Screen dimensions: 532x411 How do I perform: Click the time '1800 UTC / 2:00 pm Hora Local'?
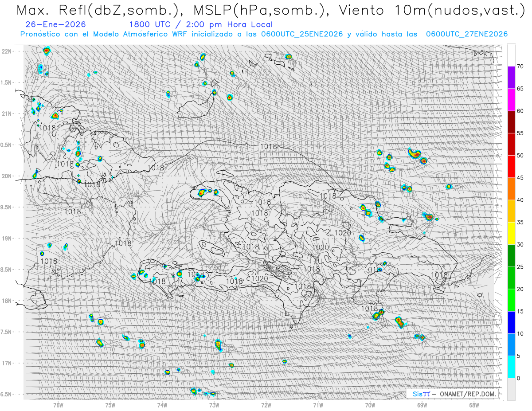(201, 24)
